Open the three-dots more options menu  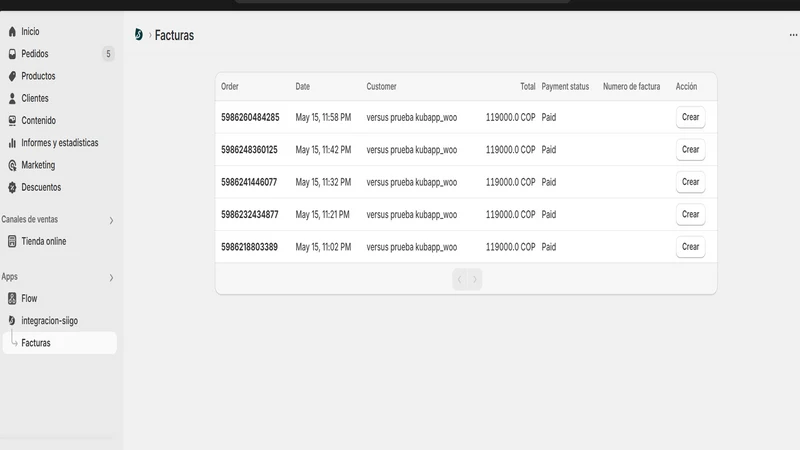point(793,35)
